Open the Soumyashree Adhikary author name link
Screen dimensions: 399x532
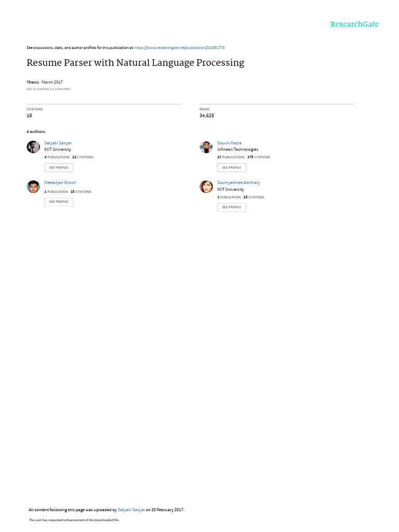pos(238,182)
